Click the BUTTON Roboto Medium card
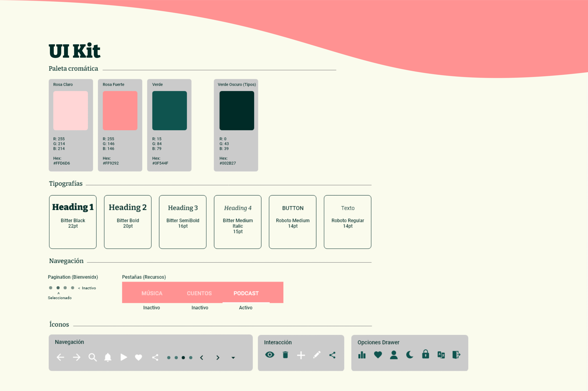 click(x=293, y=222)
